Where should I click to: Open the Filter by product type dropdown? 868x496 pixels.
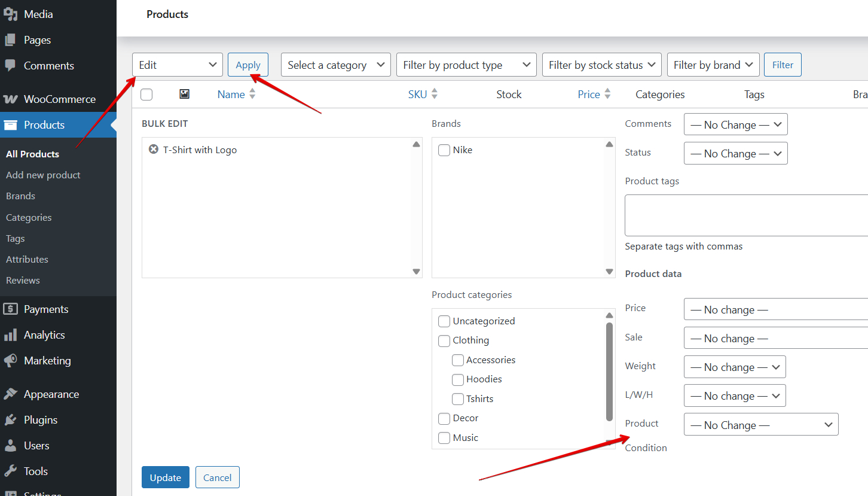point(466,65)
